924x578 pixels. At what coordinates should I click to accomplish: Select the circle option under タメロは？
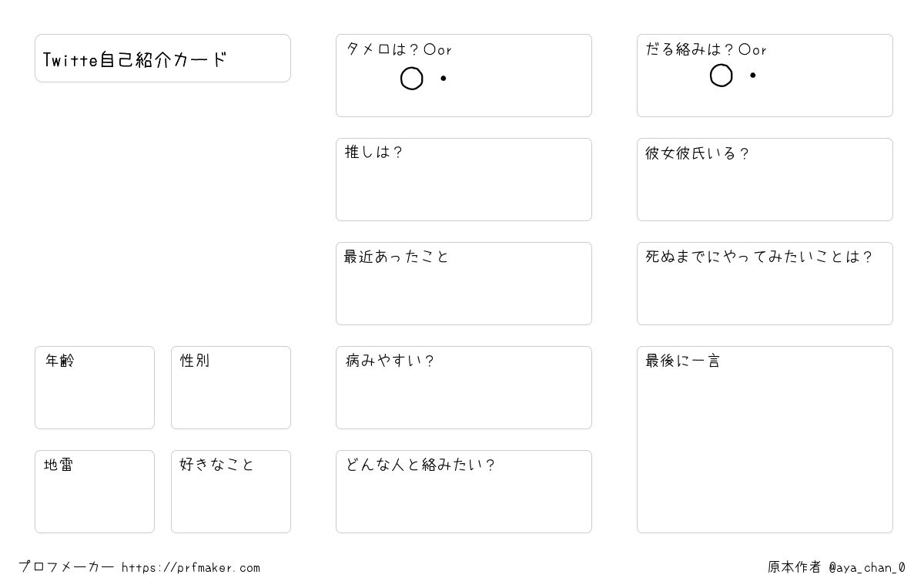(412, 79)
